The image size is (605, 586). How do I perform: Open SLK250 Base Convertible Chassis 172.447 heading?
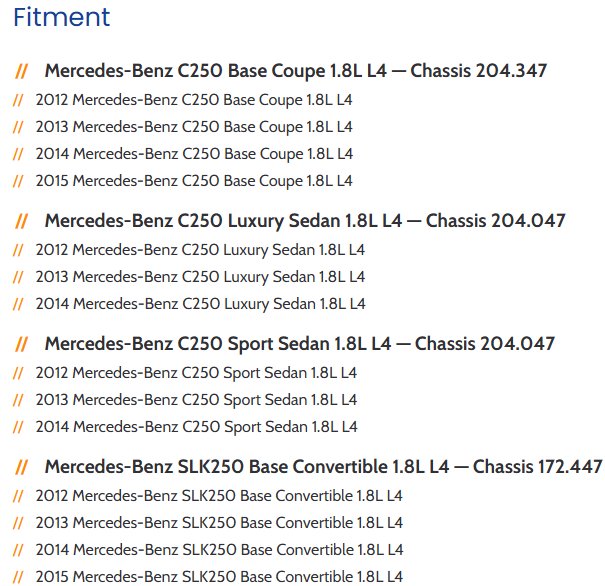(323, 467)
